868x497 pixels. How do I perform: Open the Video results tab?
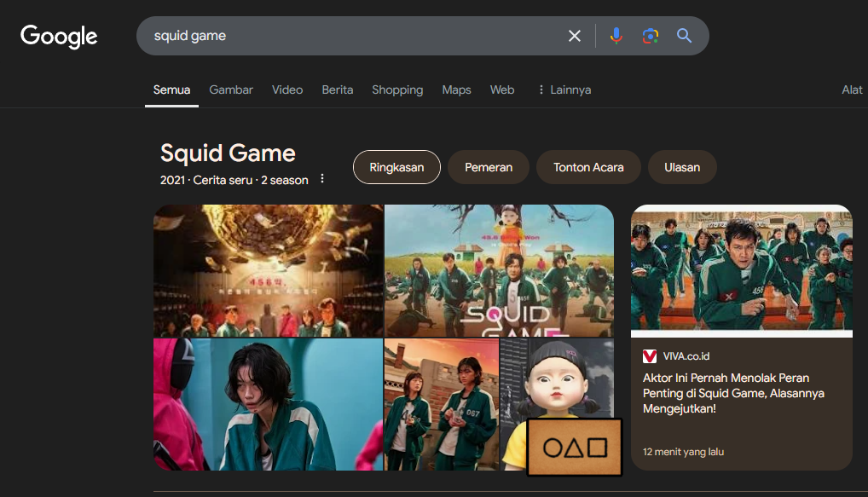287,90
